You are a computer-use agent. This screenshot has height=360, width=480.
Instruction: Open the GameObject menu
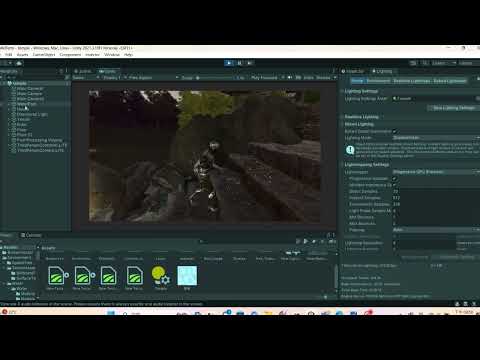[44, 55]
